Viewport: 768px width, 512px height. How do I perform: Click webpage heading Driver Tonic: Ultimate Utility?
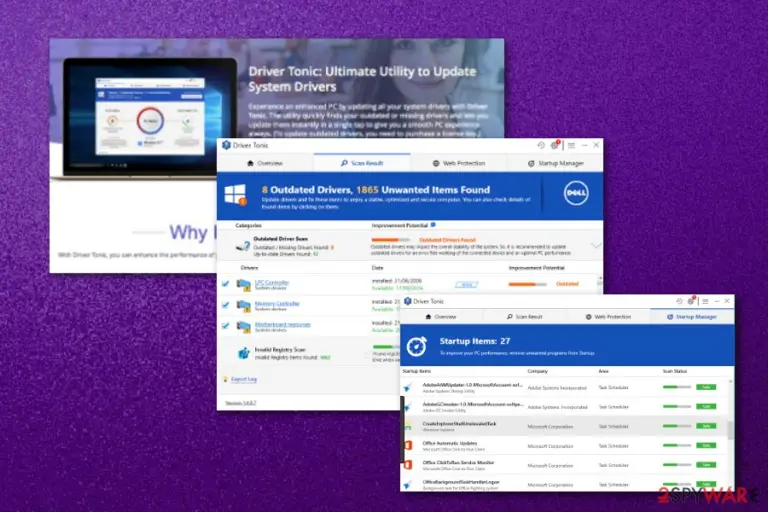(x=362, y=79)
